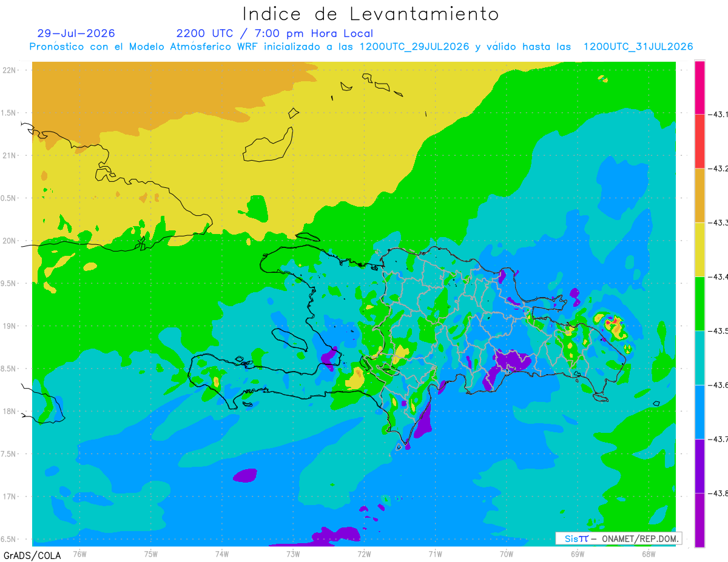Click the '69W' longitude label
Image resolution: width=728 pixels, height=562 pixels.
(577, 553)
